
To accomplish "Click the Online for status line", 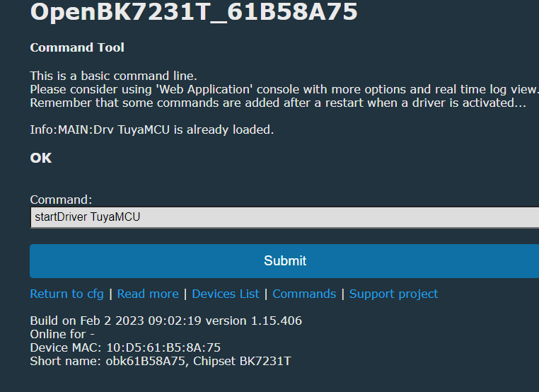I will click(62, 334).
